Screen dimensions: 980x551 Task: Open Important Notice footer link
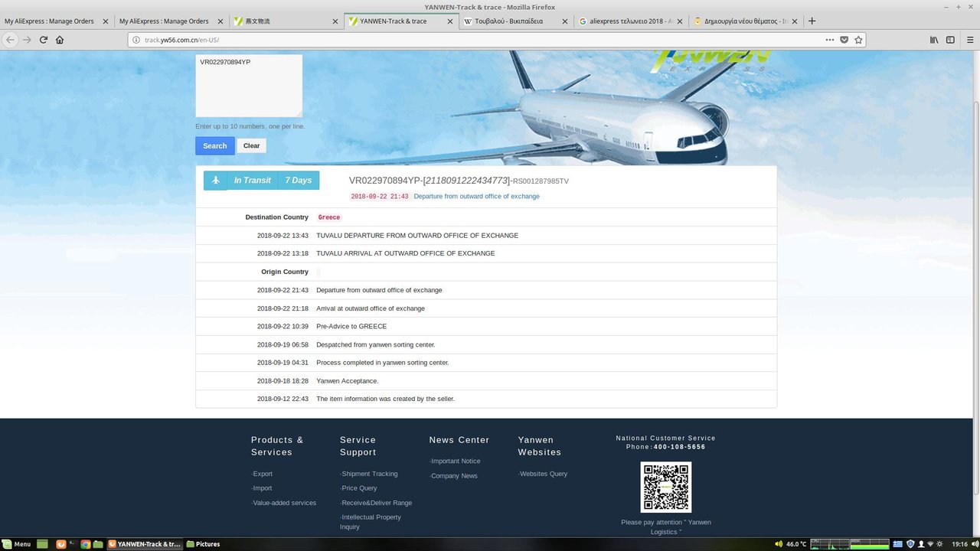point(455,461)
